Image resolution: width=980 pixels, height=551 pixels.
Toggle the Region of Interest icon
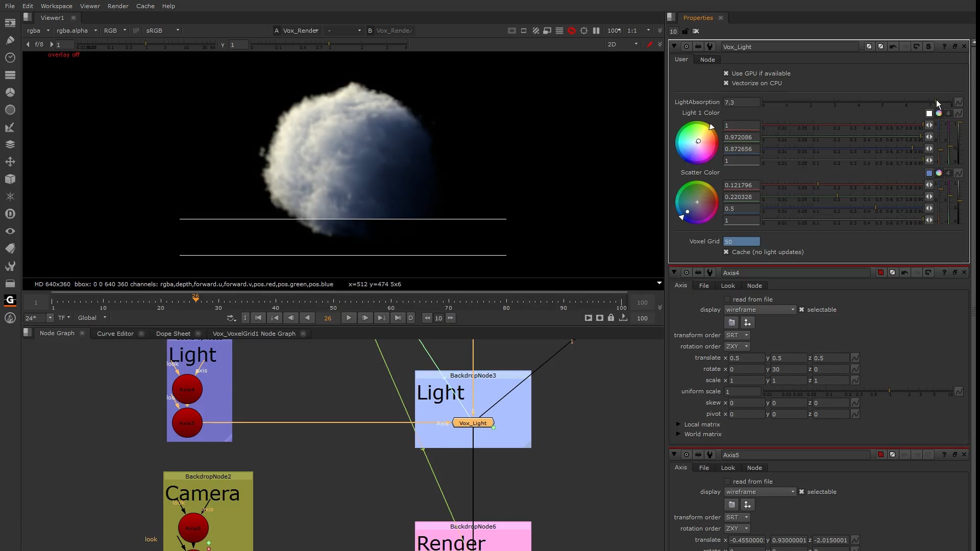[x=583, y=31]
